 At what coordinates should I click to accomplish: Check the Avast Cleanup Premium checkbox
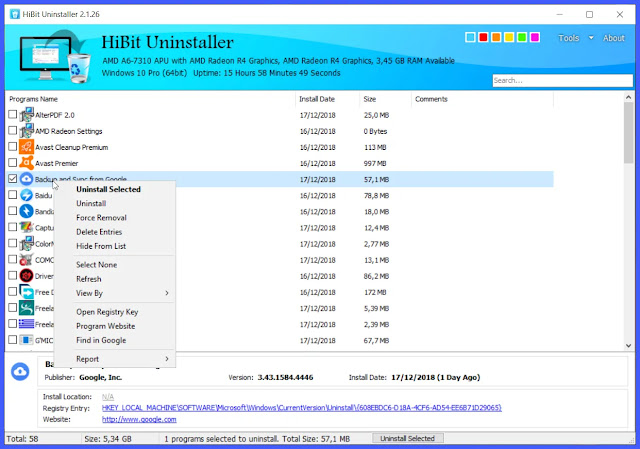tap(13, 147)
